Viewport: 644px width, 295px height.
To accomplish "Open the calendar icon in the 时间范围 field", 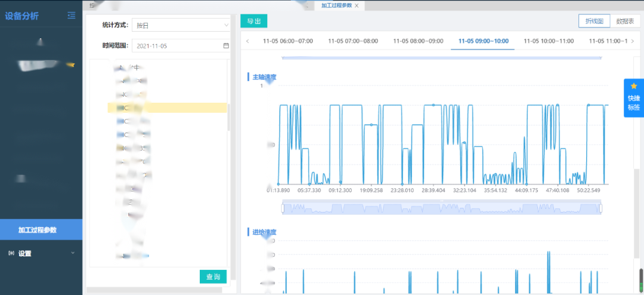I will (226, 45).
